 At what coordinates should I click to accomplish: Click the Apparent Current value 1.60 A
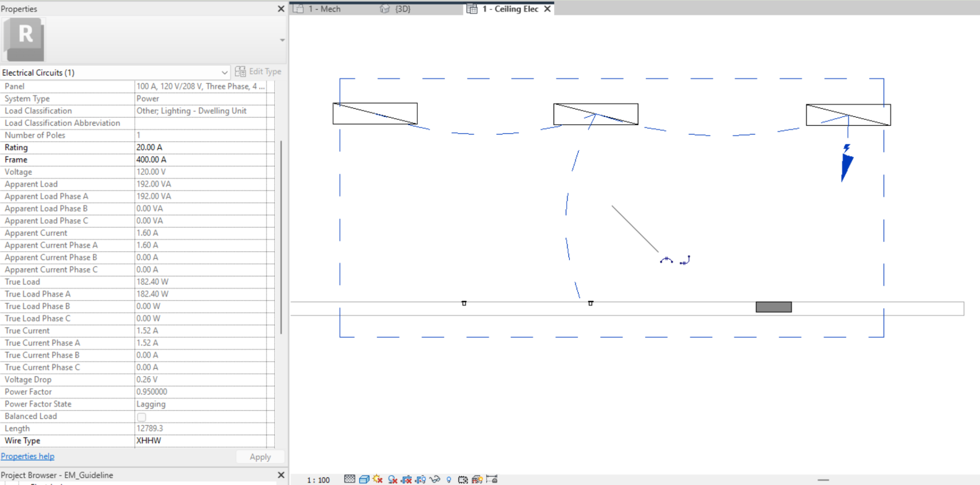[201, 233]
